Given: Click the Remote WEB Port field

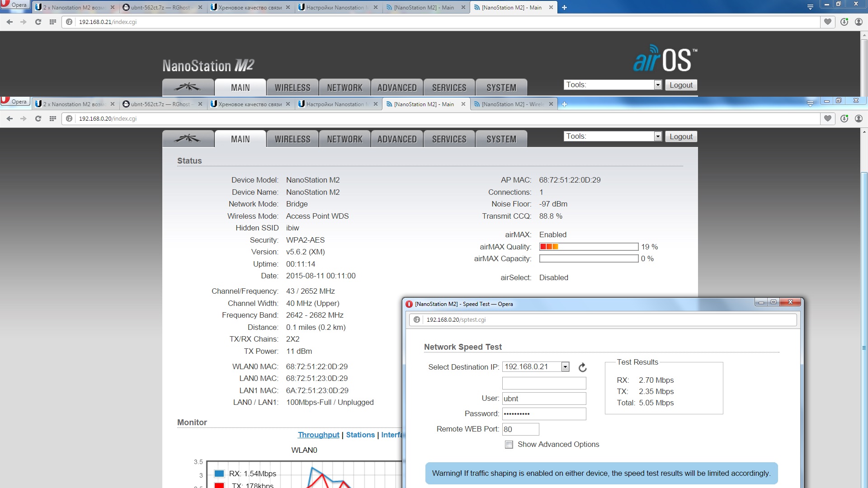Looking at the screenshot, I should coord(520,429).
